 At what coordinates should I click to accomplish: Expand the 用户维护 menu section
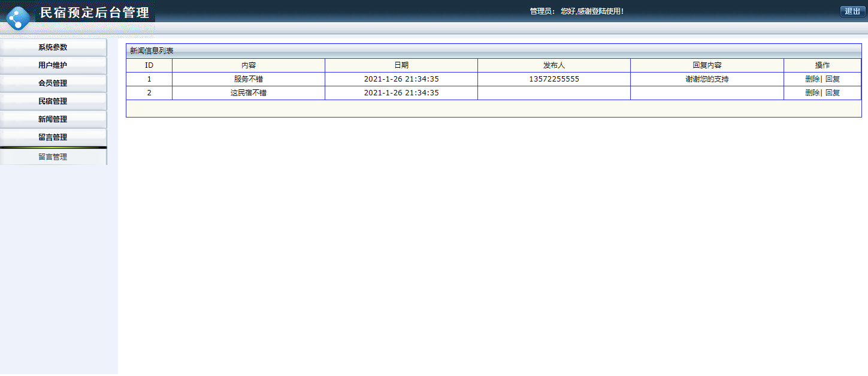pos(53,65)
